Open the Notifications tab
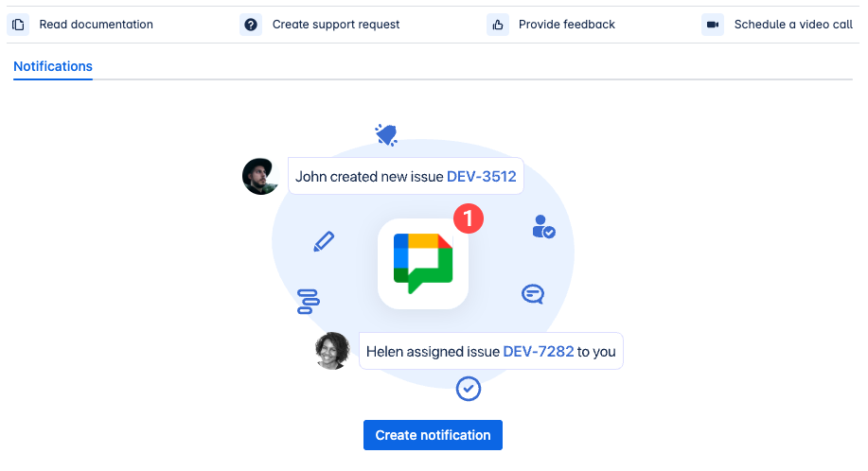The width and height of the screenshot is (868, 471). point(53,67)
